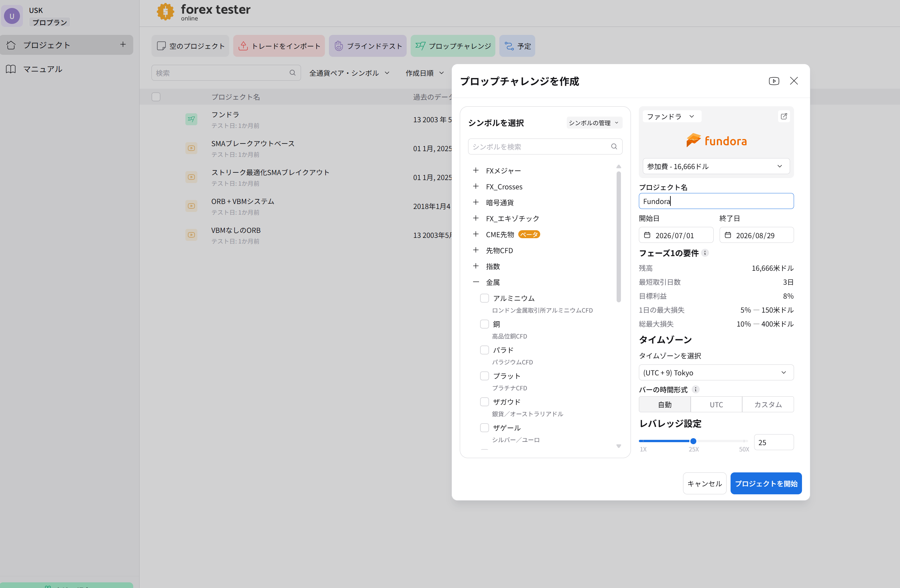Click the フンドラ project challenge icon
Screen dimensions: 900x588
191,120
